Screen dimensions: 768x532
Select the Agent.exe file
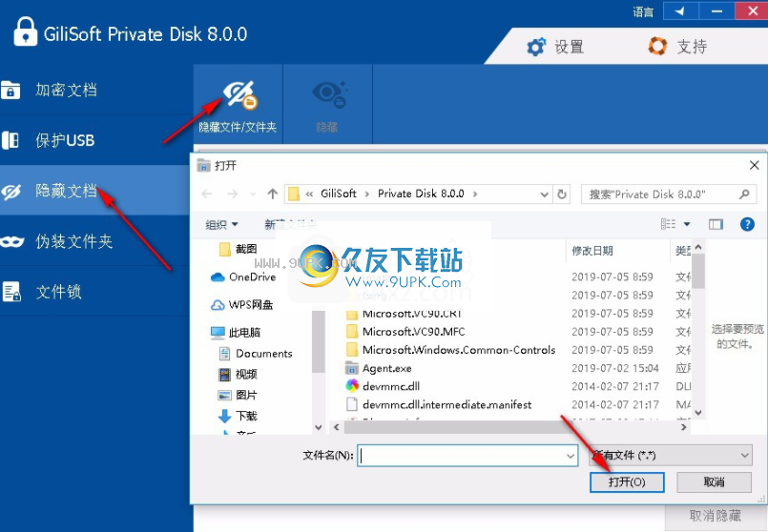(379, 368)
